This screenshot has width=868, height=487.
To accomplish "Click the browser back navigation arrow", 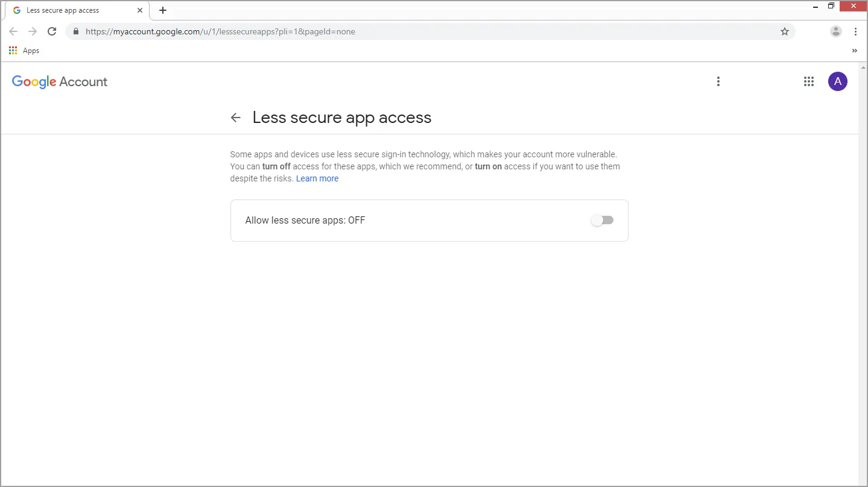I will [13, 31].
